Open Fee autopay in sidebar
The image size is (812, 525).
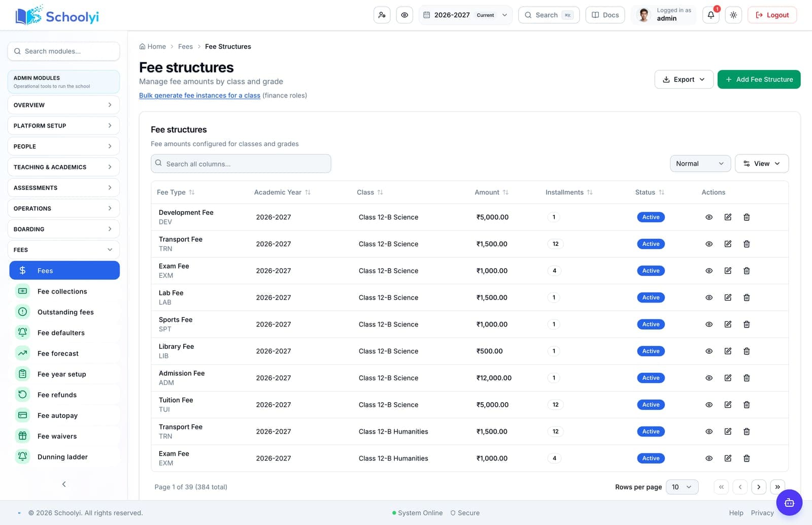(64, 415)
